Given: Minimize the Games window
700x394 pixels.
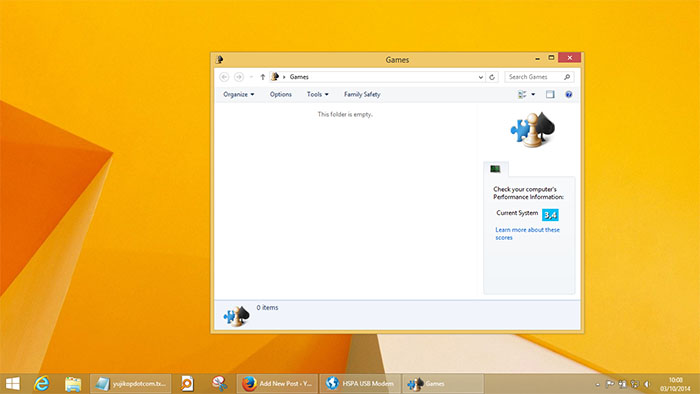Looking at the screenshot, I should tap(538, 58).
